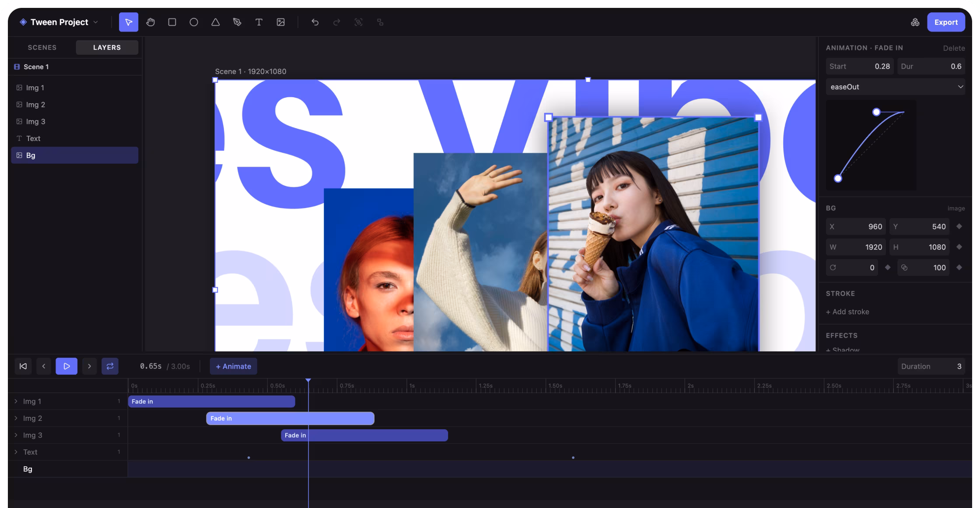The image size is (980, 508).
Task: Open the components icon beside Export
Action: pos(915,22)
